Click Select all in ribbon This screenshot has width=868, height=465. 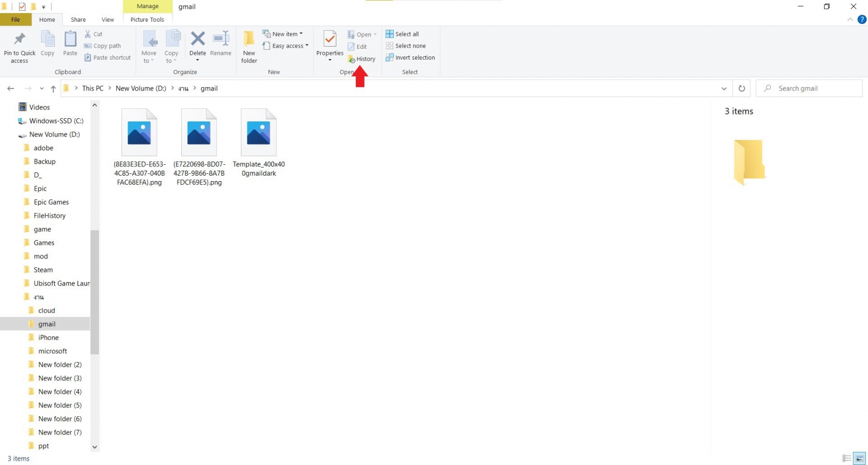coord(402,34)
